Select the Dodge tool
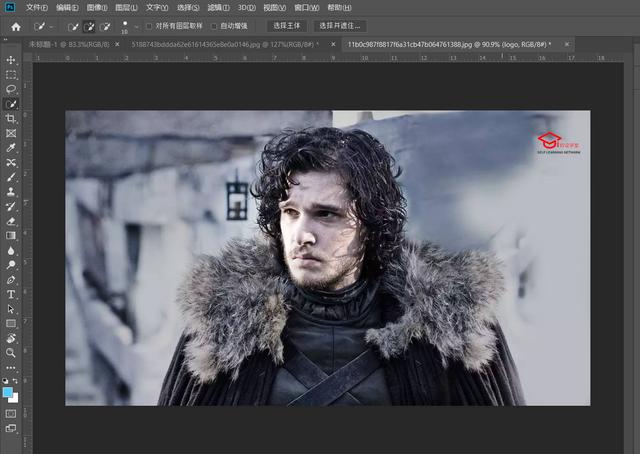 pos(11,265)
